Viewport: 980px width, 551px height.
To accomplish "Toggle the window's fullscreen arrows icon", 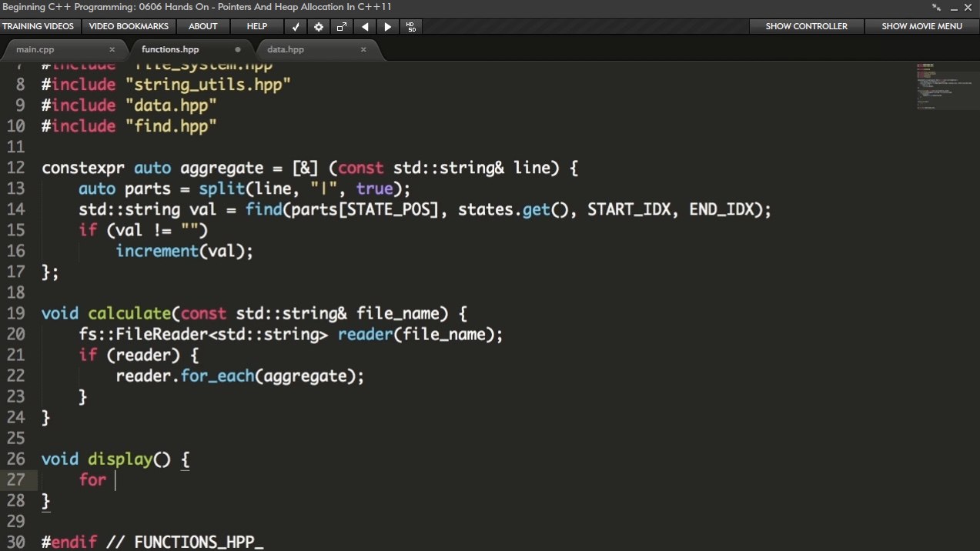I will (936, 7).
